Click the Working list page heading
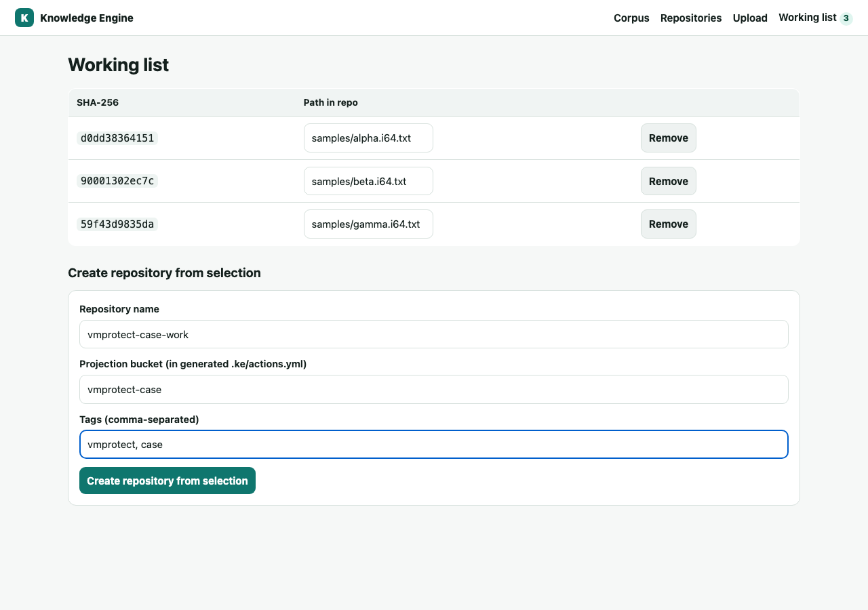This screenshot has width=868, height=610. point(118,65)
